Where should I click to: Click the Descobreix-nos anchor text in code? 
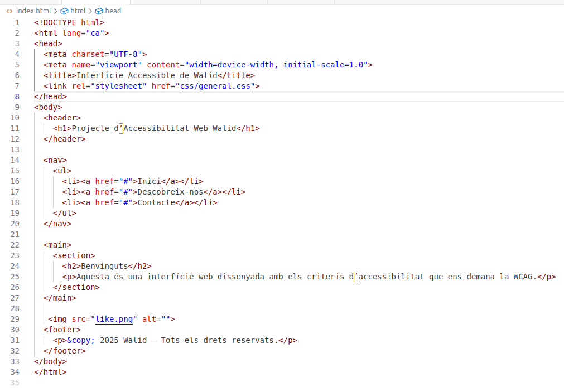[x=170, y=192]
